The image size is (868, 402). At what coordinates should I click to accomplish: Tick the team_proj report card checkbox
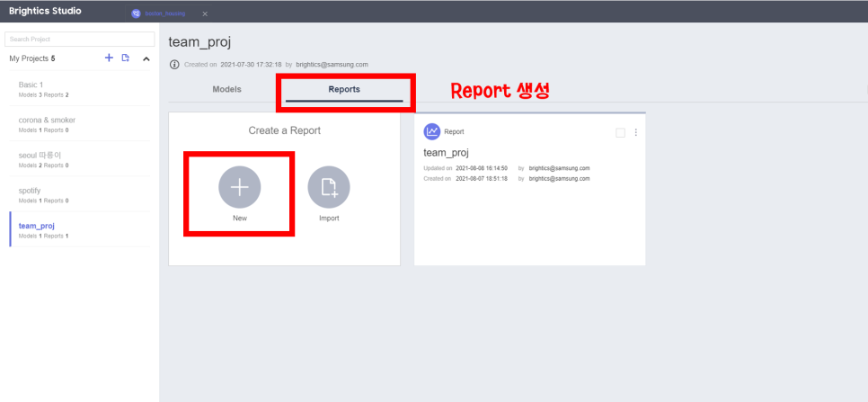621,132
